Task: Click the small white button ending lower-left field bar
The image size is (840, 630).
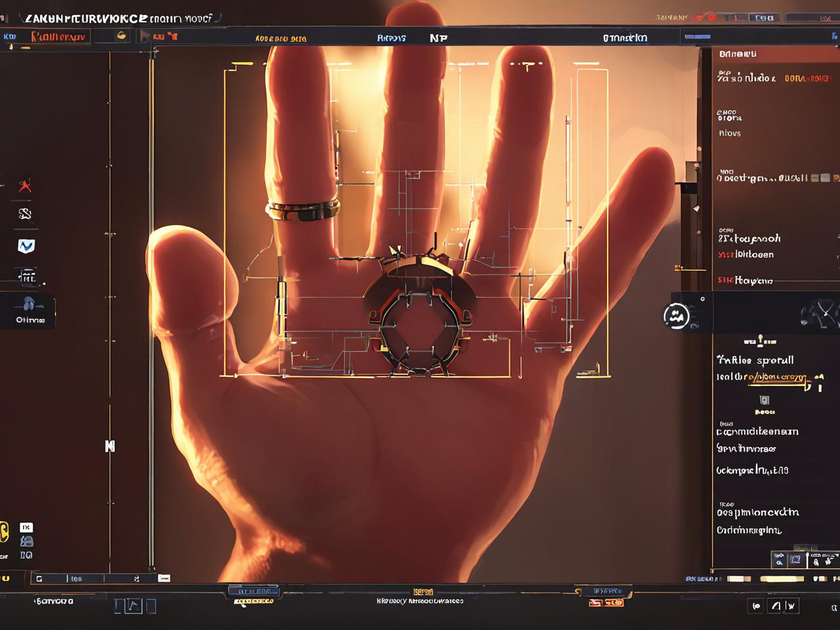Action: [x=164, y=578]
